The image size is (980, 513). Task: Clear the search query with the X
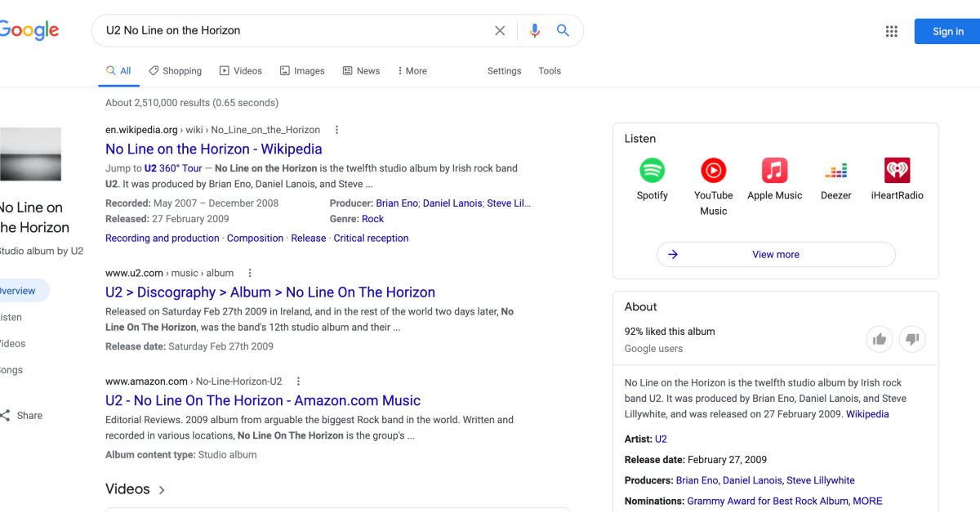(x=499, y=30)
